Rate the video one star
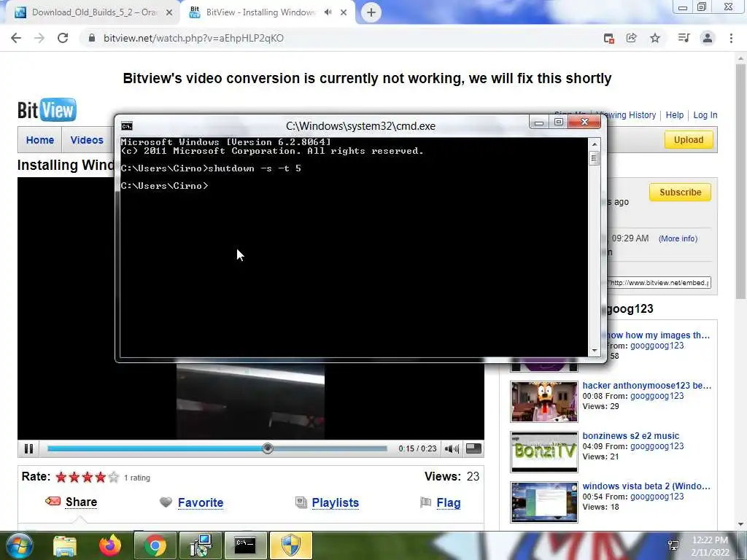 tap(61, 477)
